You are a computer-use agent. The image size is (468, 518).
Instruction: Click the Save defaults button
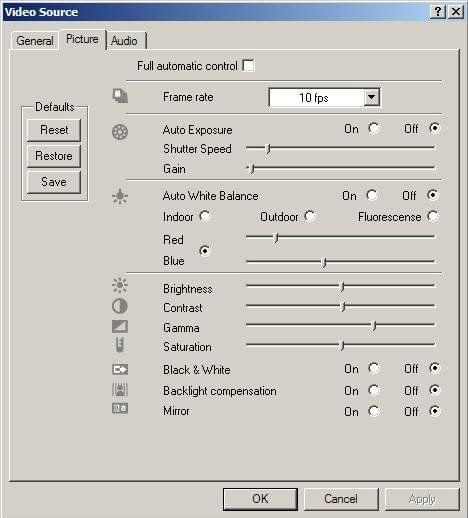tap(54, 182)
